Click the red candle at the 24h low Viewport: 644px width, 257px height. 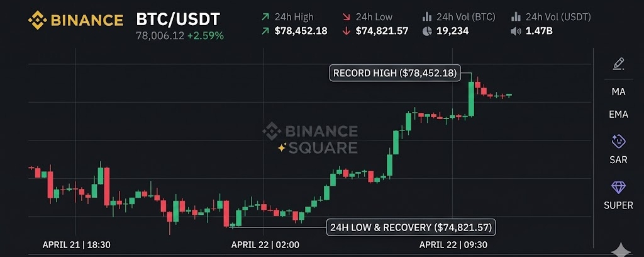pos(226,214)
